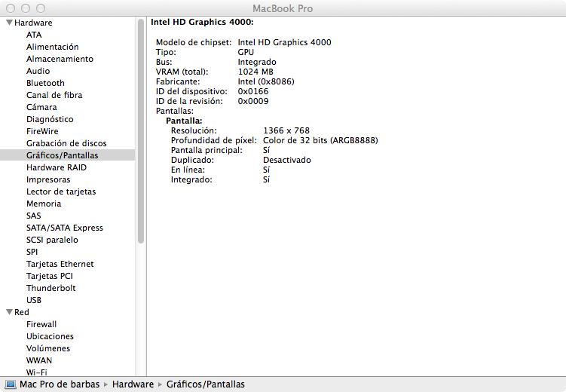Select Ubicaciones under Red

(50, 336)
